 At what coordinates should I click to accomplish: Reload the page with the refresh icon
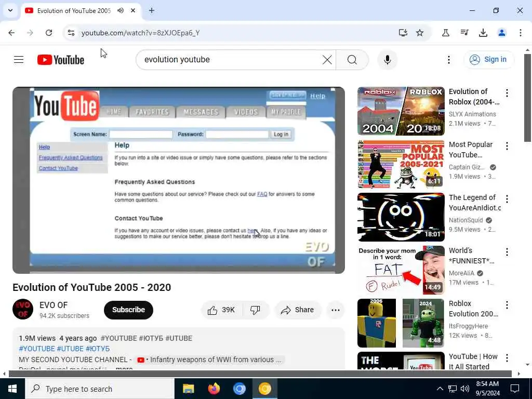tap(49, 33)
